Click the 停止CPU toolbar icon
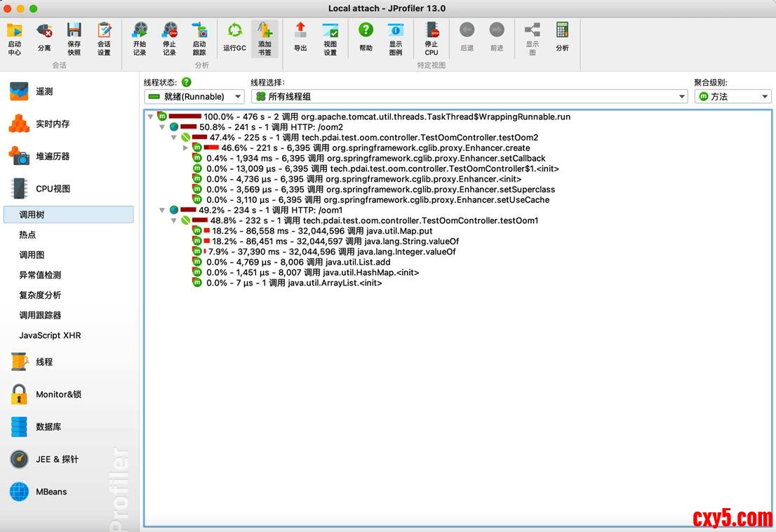Viewport: 776px width, 532px height. pyautogui.click(x=431, y=38)
